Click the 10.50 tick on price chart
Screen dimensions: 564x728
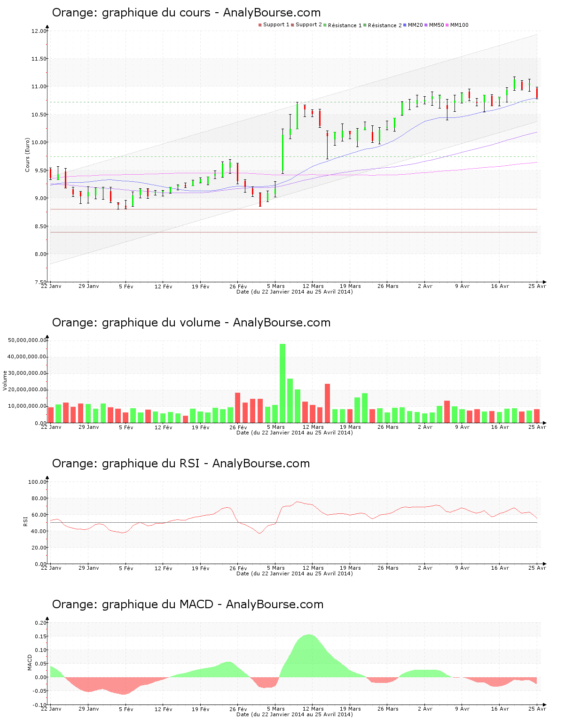[x=39, y=115]
